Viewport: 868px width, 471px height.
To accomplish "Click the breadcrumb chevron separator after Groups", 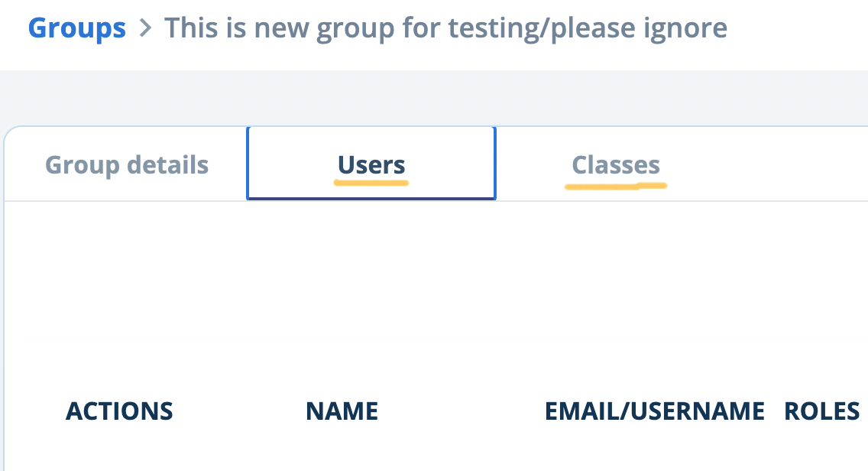I will [x=145, y=30].
